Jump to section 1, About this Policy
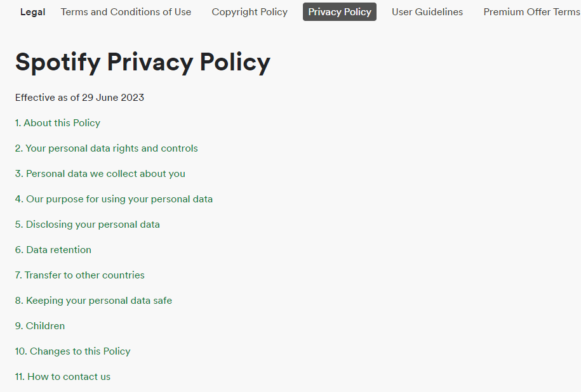Screen dimensions: 581x392 click(58, 123)
